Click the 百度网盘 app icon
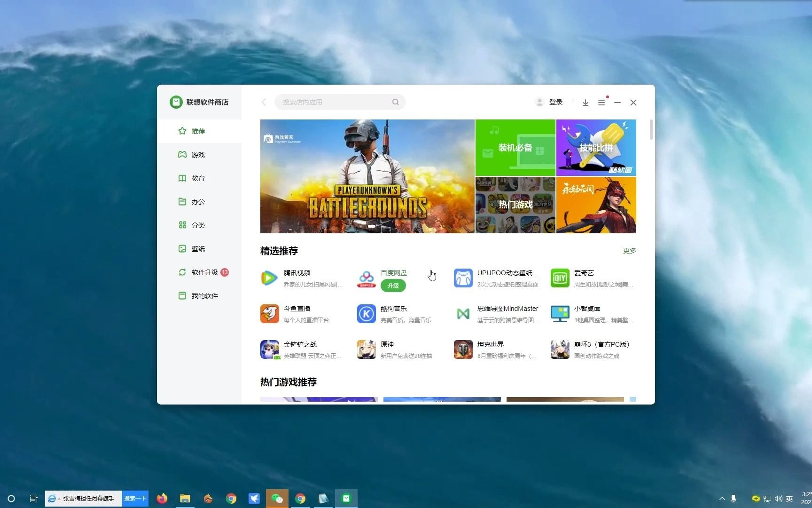The width and height of the screenshot is (812, 508). (x=366, y=278)
